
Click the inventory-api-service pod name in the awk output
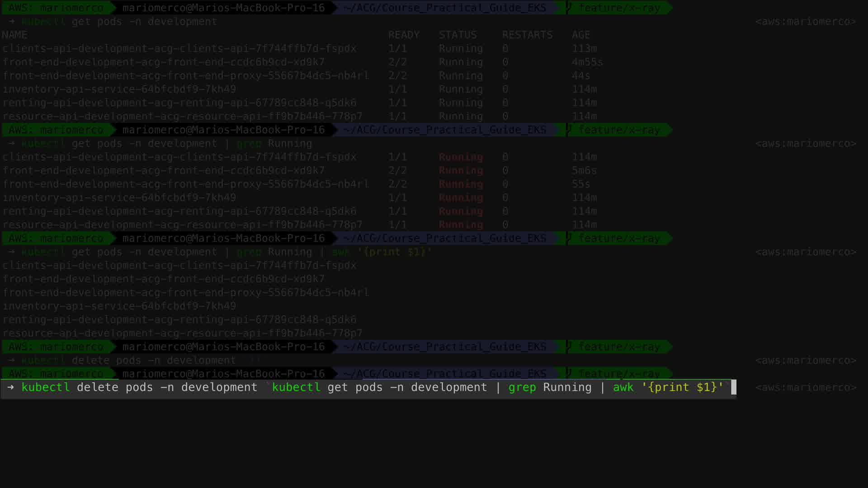[119, 306]
